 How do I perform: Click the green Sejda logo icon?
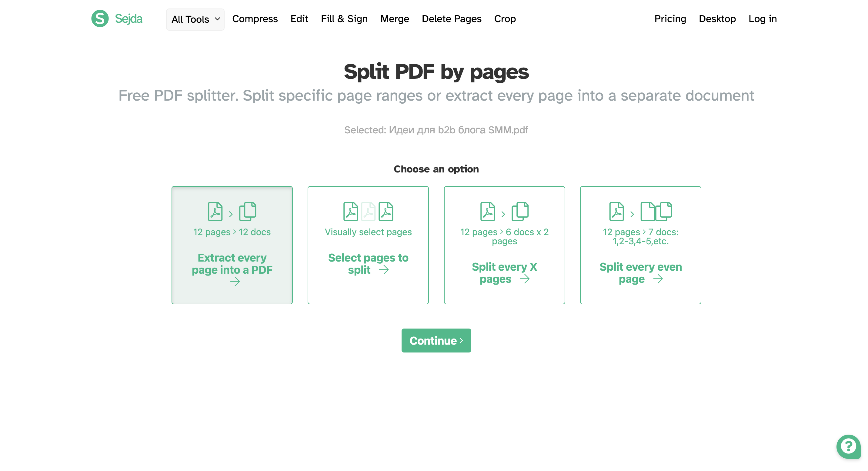tap(100, 18)
